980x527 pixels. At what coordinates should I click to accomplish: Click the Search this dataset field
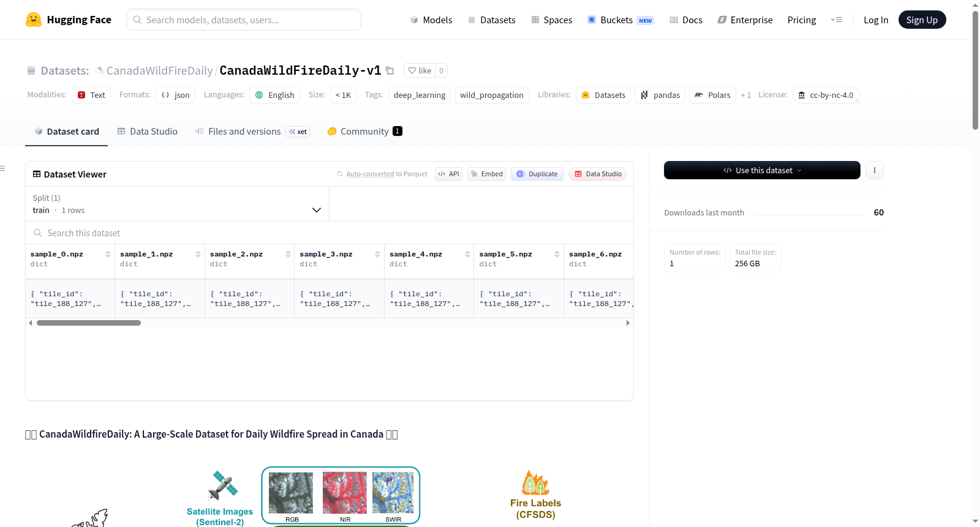(330, 233)
